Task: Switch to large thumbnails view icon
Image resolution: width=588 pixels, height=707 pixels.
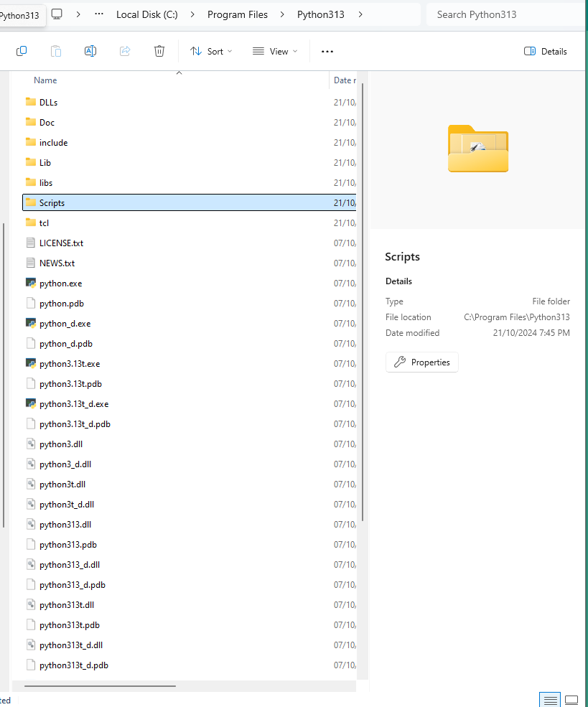Action: 571,700
